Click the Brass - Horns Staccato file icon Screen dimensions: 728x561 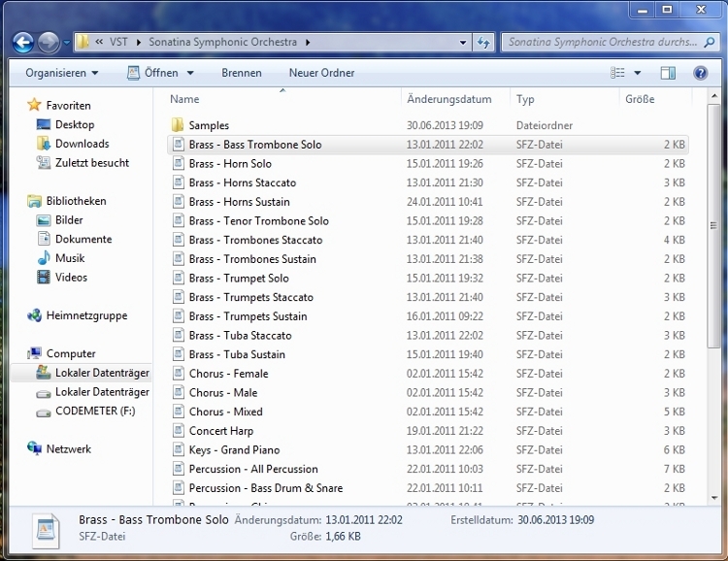[x=179, y=182]
